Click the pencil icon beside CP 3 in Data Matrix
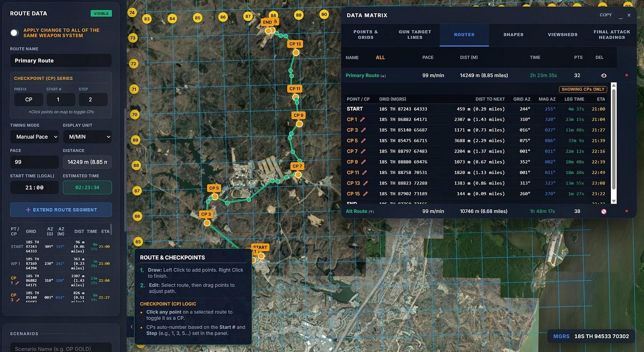644x352 pixels. [x=364, y=130]
